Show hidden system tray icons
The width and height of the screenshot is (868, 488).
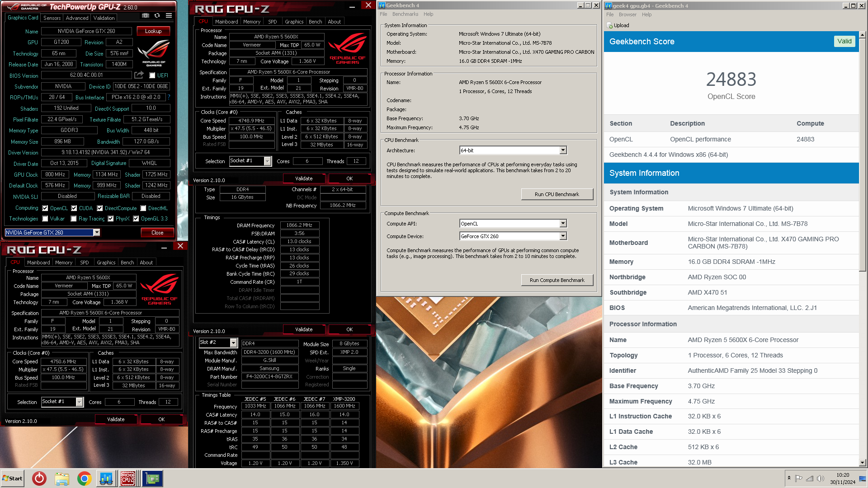[789, 478]
